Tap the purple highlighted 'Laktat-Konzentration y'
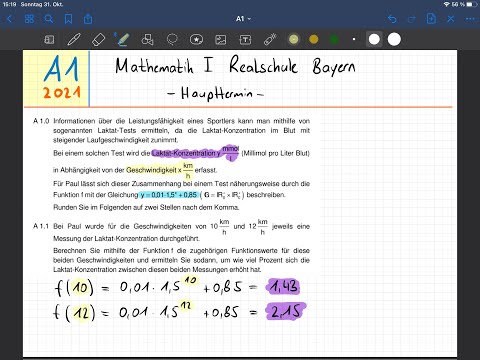Viewport: 480px width, 360px height. click(x=186, y=153)
